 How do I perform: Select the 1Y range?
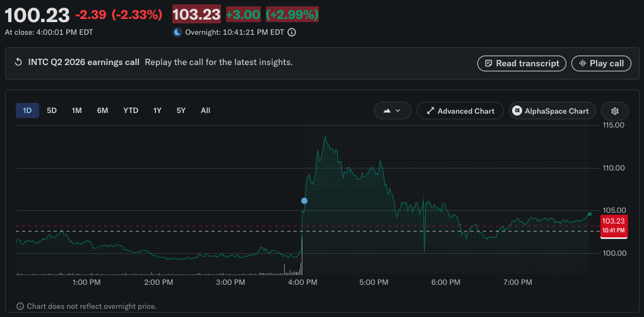click(x=157, y=111)
